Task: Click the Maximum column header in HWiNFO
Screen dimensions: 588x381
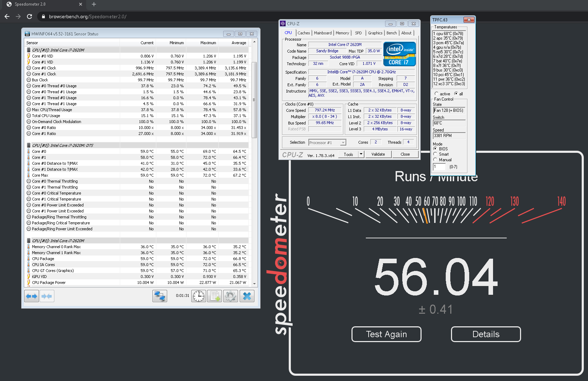Action: click(202, 43)
